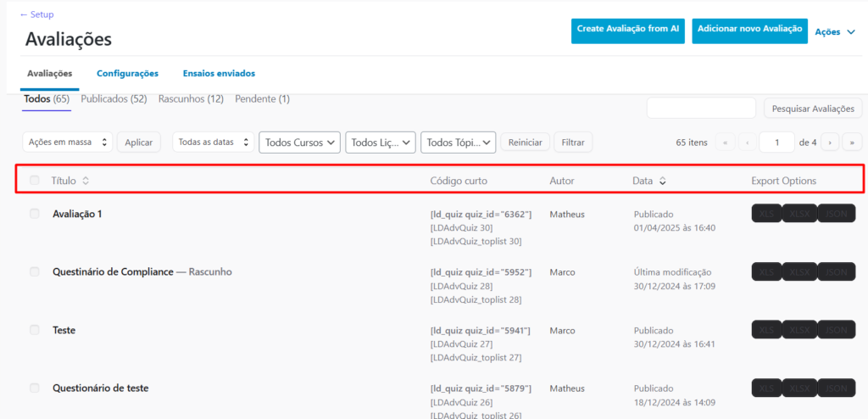This screenshot has width=868, height=419.
Task: Click the Título column sort arrows icon
Action: click(86, 181)
